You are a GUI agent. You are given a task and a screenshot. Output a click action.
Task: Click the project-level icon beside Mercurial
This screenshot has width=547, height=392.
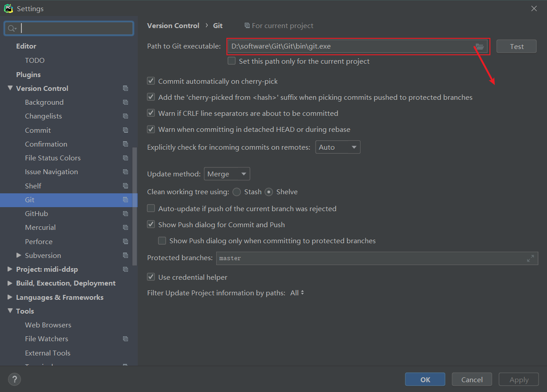(x=125, y=227)
